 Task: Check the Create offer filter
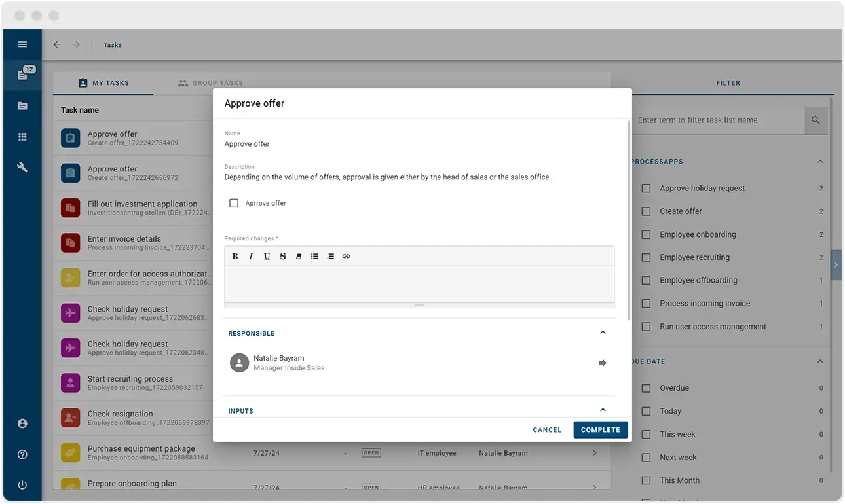pyautogui.click(x=646, y=211)
